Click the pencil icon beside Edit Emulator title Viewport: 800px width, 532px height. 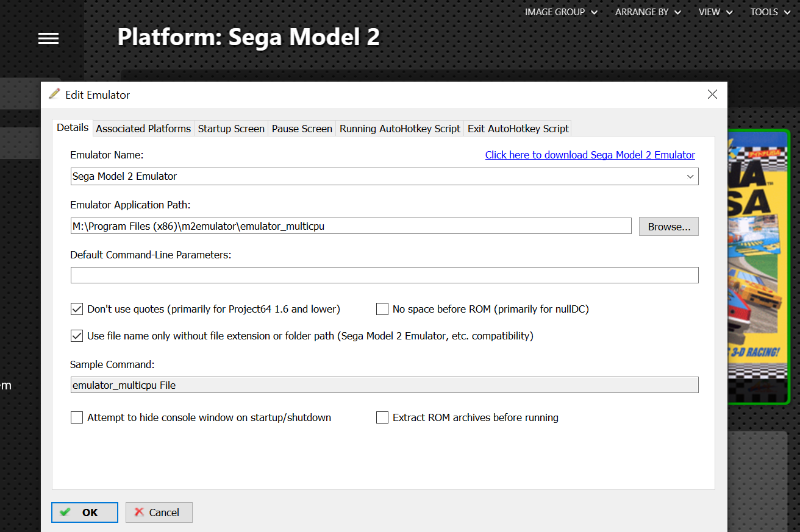(55, 94)
